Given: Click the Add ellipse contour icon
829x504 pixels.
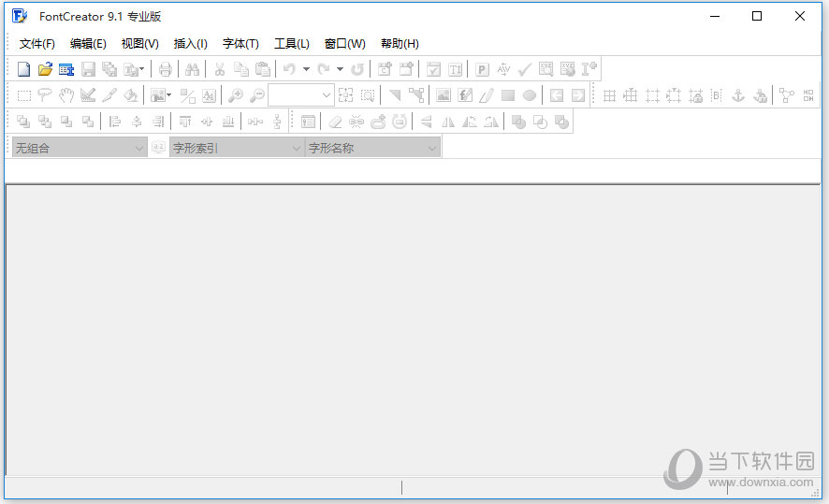Looking at the screenshot, I should [530, 95].
